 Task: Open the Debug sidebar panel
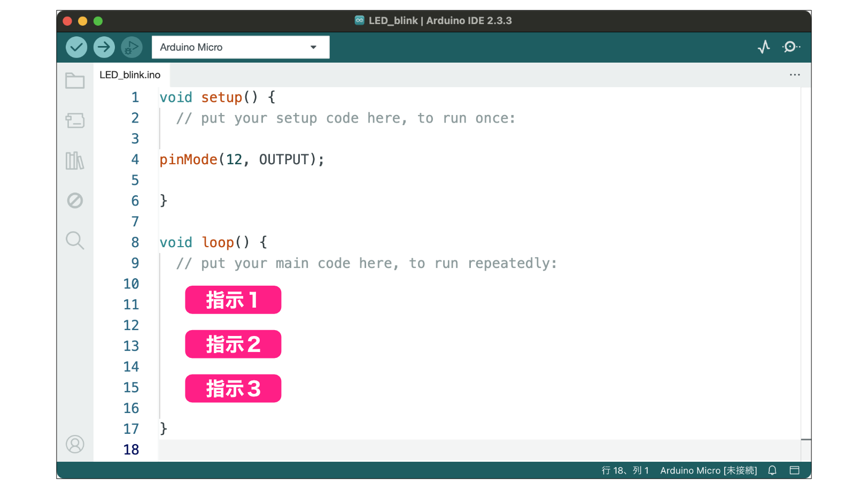click(x=75, y=201)
